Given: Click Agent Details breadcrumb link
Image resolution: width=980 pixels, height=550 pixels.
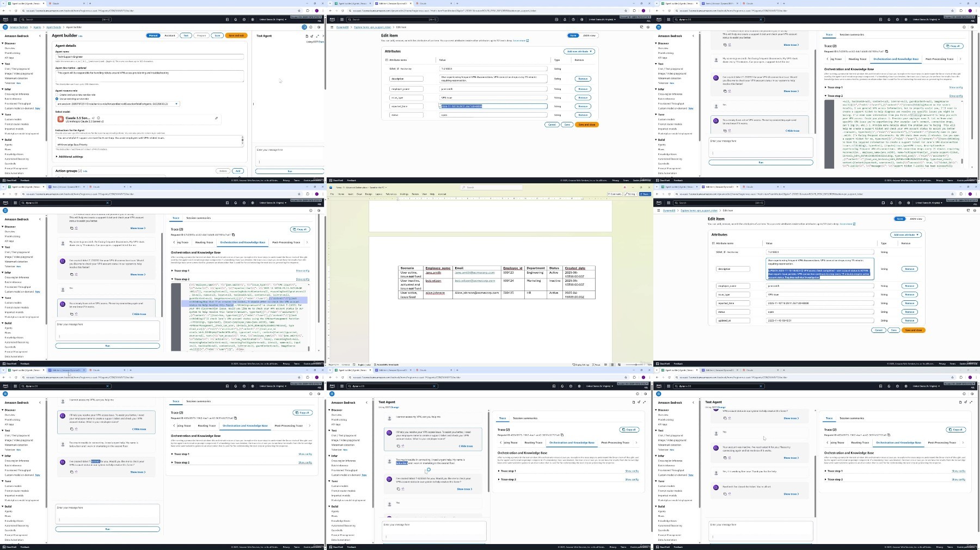Looking at the screenshot, I should pos(53,27).
